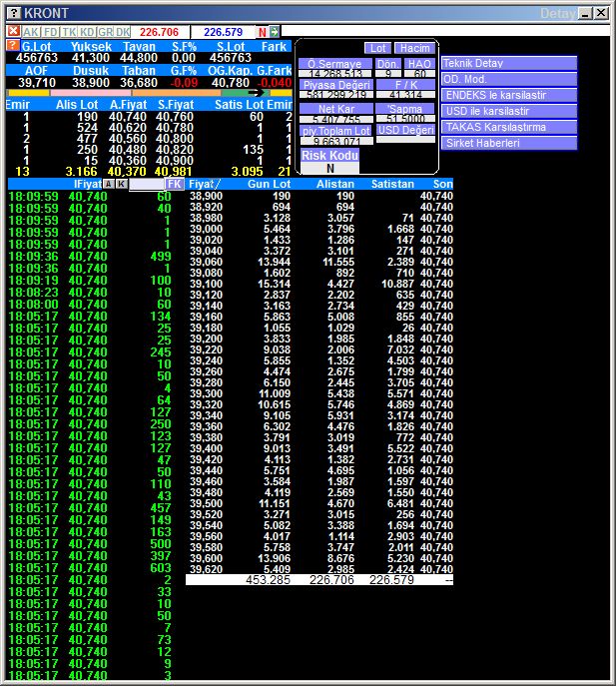
Task: Open OD. Mod. option
Action: (x=509, y=79)
